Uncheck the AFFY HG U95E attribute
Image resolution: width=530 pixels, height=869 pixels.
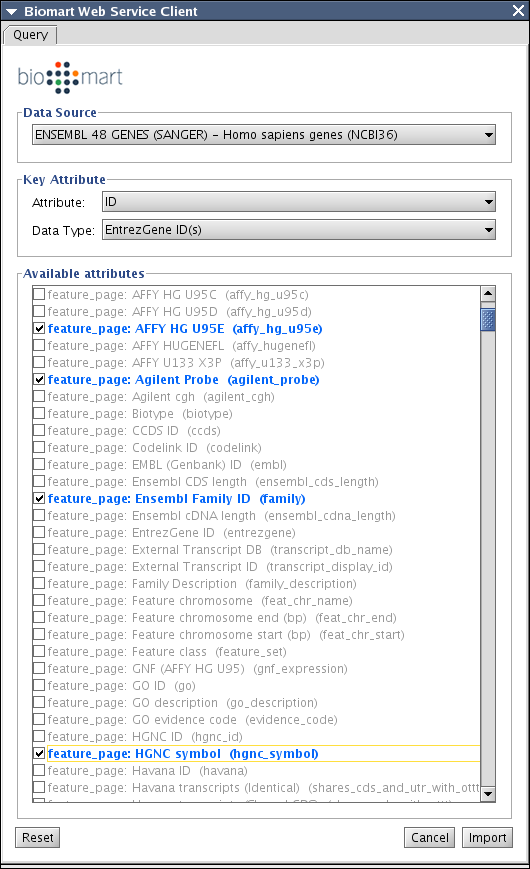click(39, 328)
